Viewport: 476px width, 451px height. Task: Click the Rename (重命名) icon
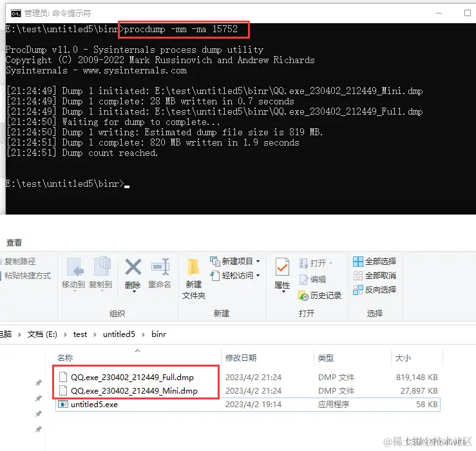tap(160, 267)
